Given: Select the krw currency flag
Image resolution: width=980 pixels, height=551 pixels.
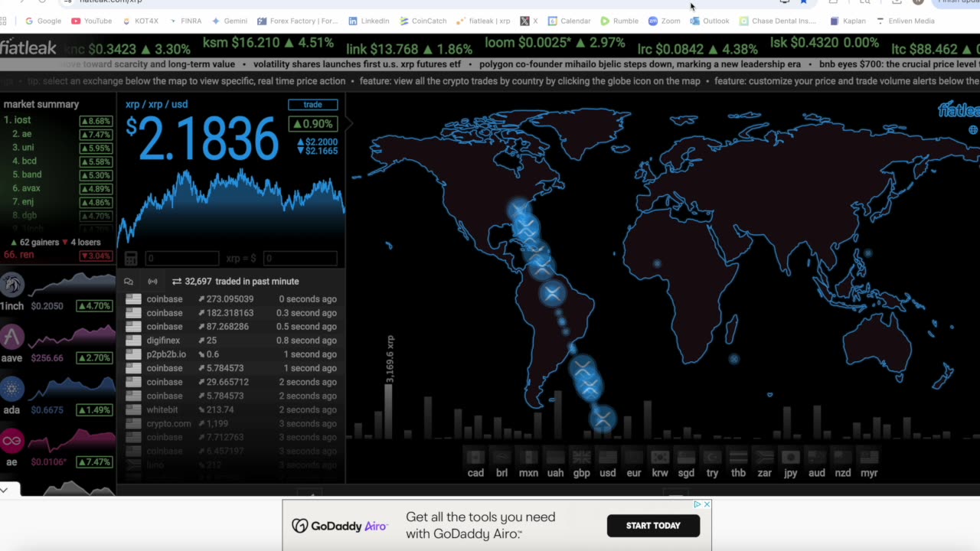Looking at the screenshot, I should pos(660,457).
